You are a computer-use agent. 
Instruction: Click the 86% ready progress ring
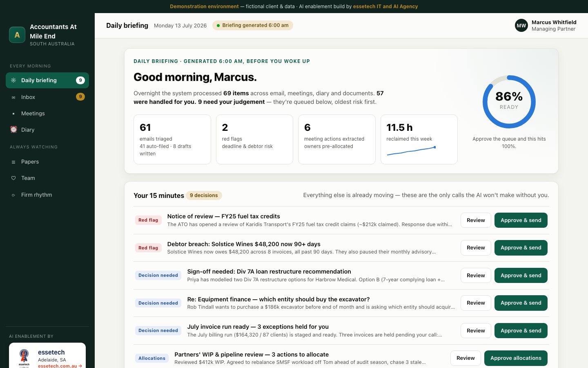509,102
